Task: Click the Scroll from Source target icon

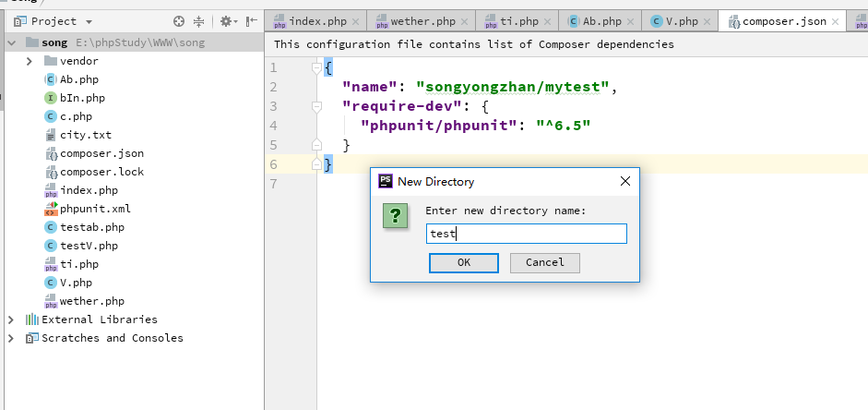Action: point(179,21)
